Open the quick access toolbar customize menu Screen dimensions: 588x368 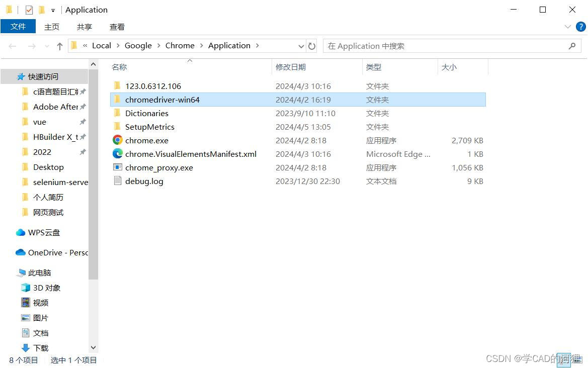52,10
